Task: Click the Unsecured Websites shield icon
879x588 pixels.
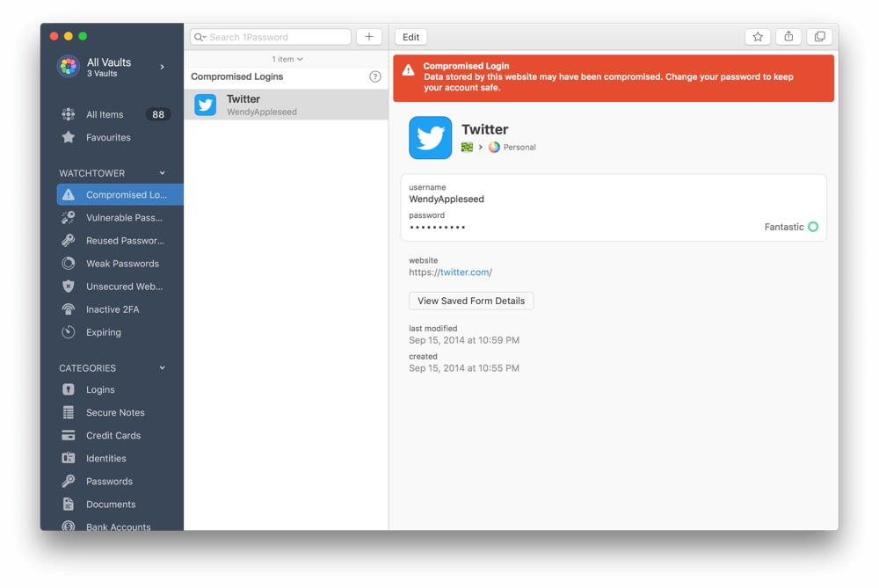Action: coord(69,287)
